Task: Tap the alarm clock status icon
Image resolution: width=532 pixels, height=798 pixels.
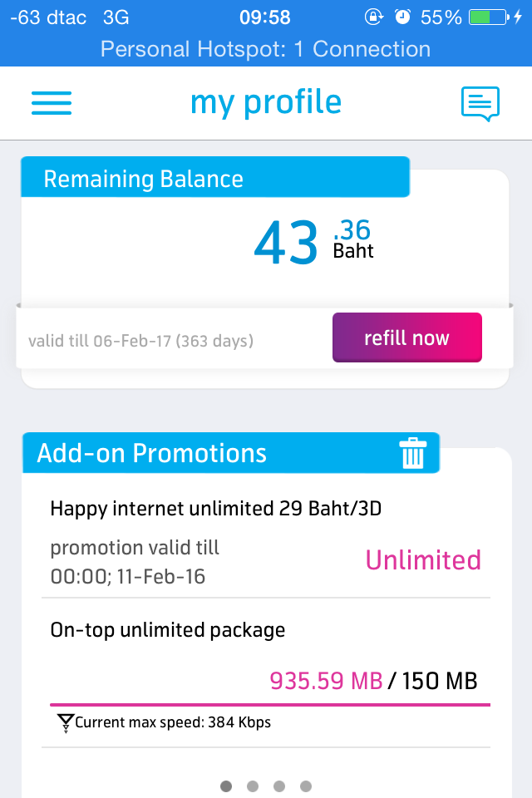Action: click(402, 17)
